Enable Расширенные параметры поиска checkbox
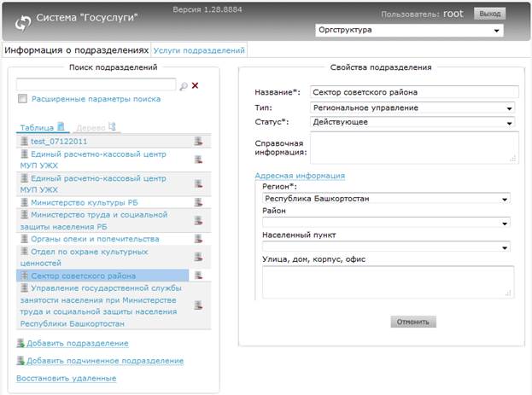The height and width of the screenshot is (395, 532). (23, 99)
